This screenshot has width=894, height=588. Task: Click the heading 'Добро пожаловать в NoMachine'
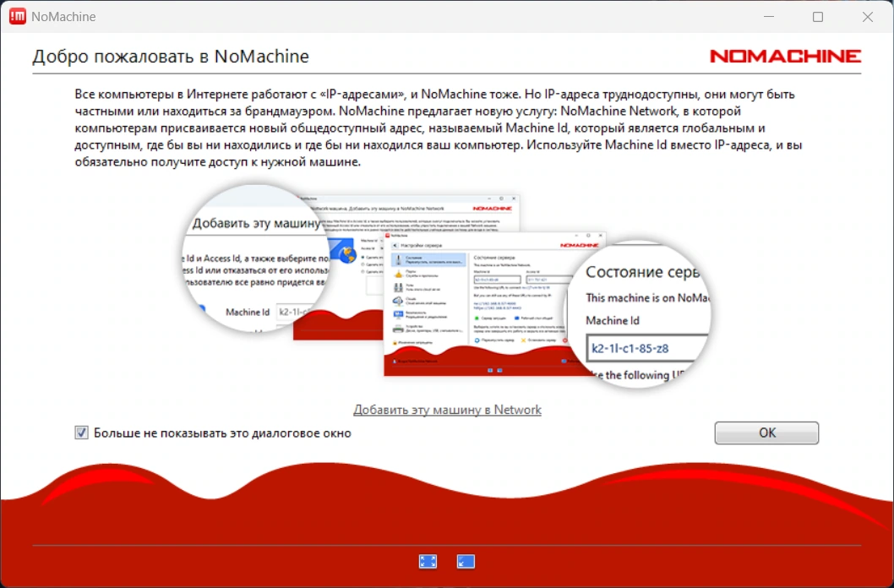click(171, 57)
